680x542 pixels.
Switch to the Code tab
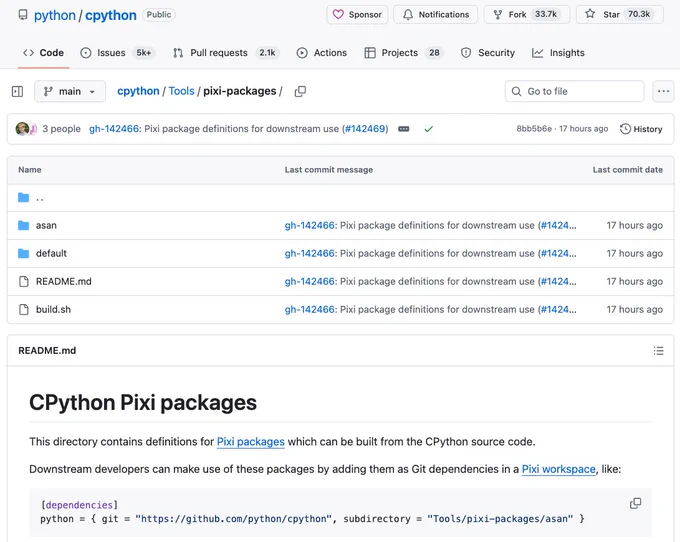(x=43, y=53)
